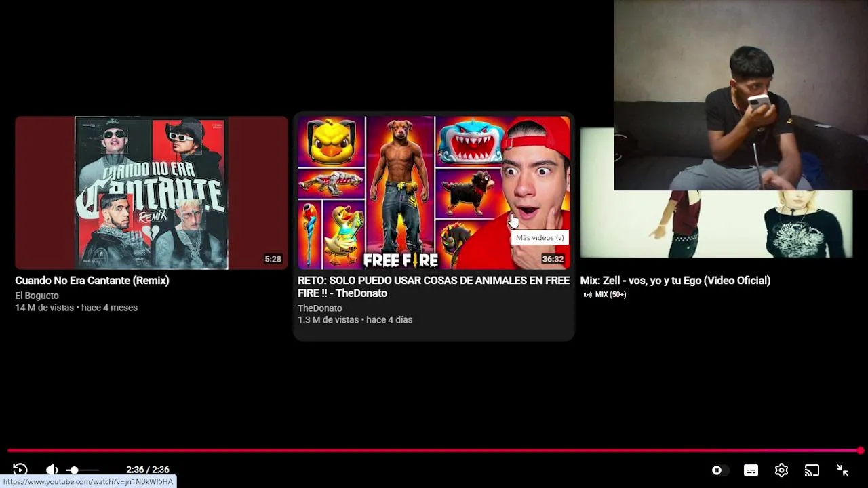Click '14 M de vistas • hace 4 meses'
Screen dimensions: 868x488
76,308
